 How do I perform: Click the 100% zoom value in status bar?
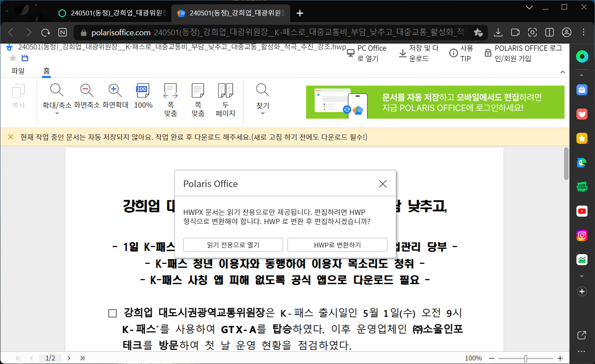(x=474, y=358)
